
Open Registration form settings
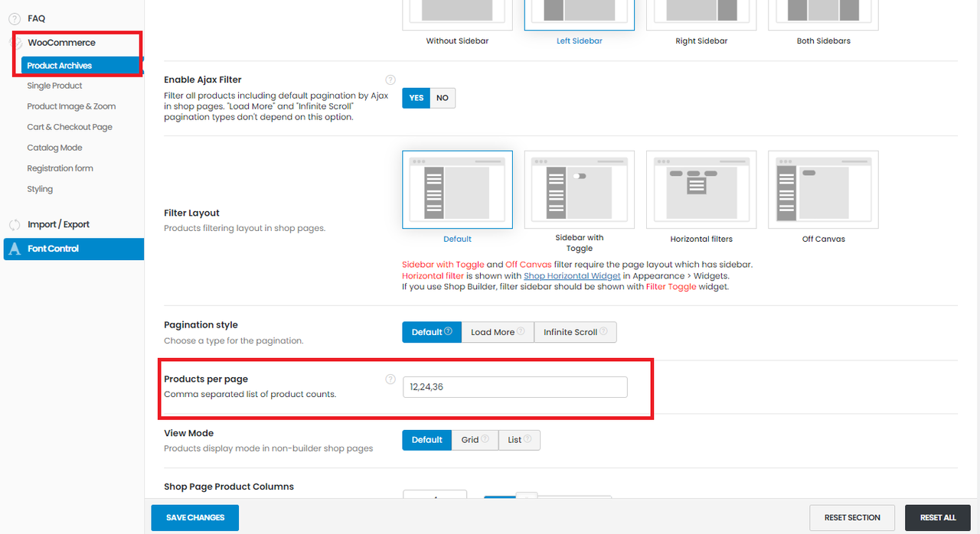point(60,168)
